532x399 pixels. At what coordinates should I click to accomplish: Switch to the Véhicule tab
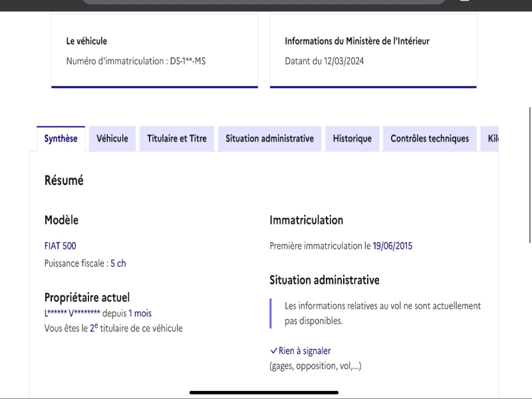[112, 139]
